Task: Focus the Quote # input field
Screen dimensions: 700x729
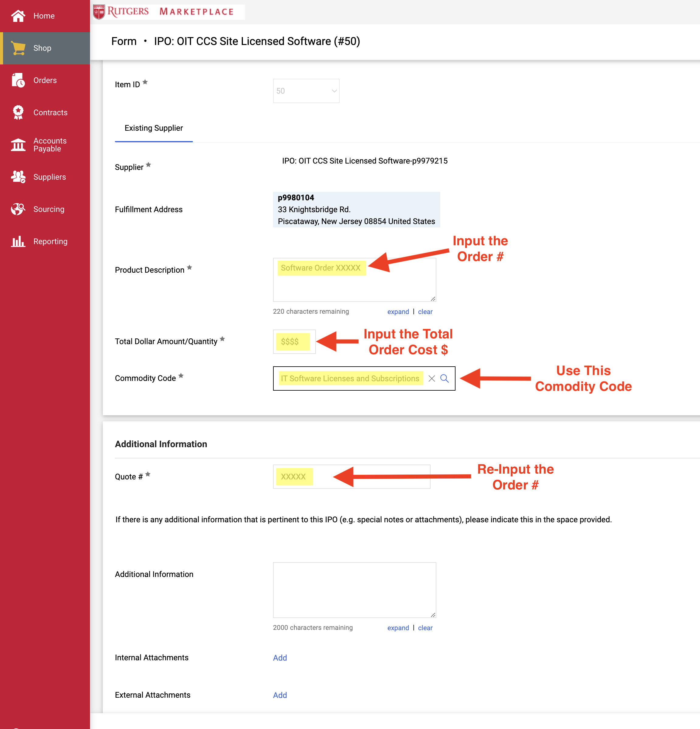Action: (x=352, y=476)
